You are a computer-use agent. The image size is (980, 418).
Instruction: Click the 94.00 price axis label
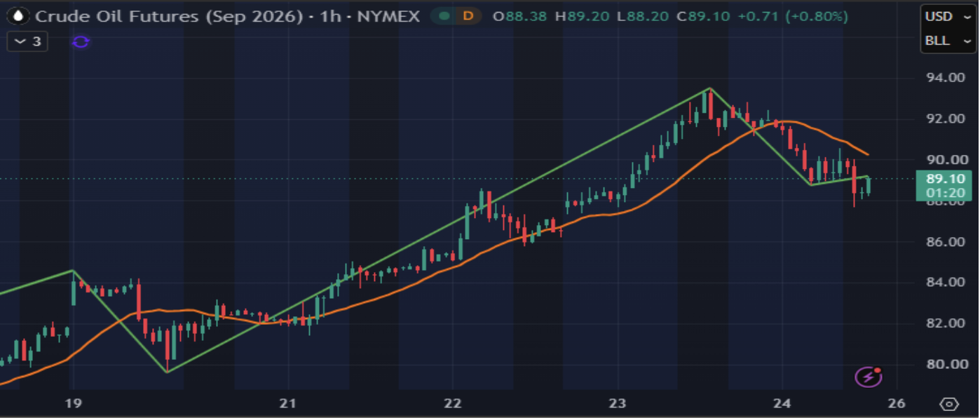tap(946, 78)
